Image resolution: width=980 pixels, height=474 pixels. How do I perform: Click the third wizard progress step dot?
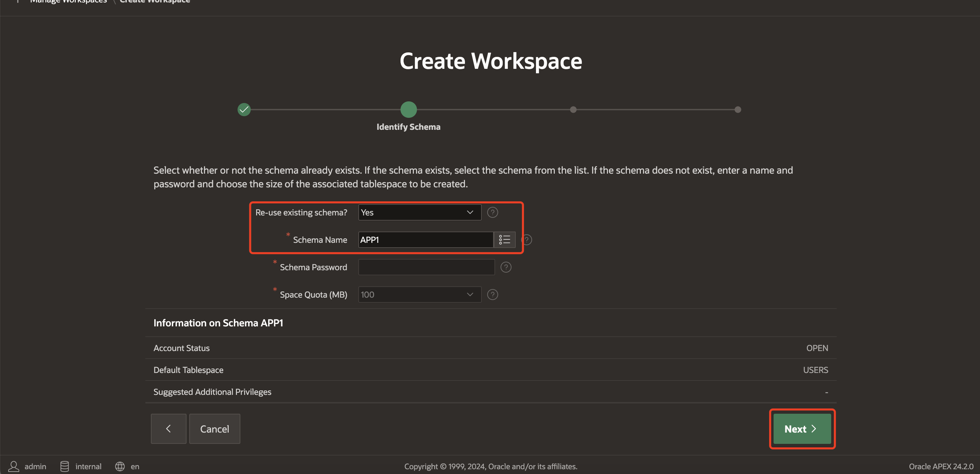573,110
